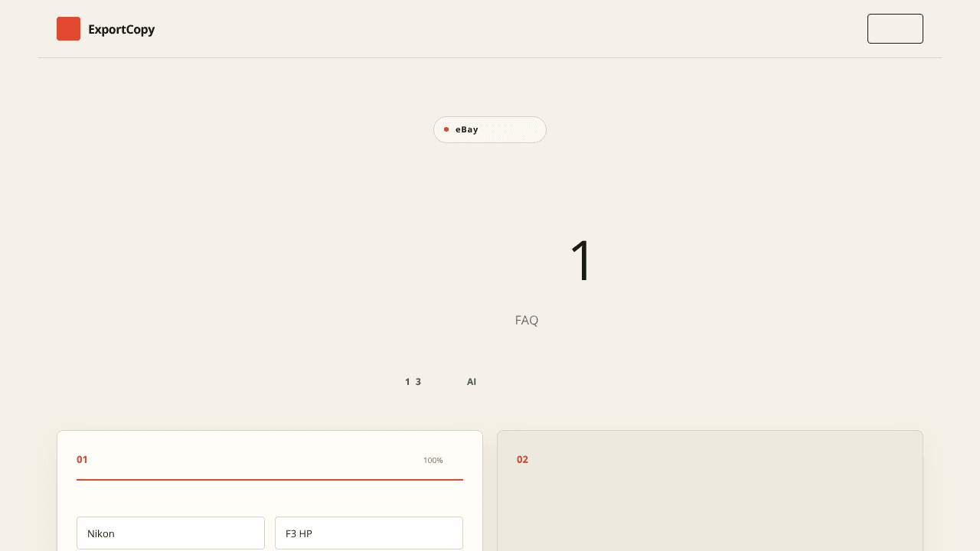Click the large "1" heading numeral

coord(582,261)
